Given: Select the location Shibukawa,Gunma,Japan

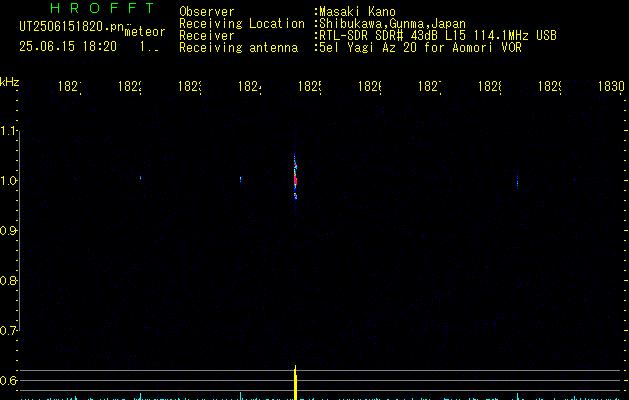Looking at the screenshot, I should (x=392, y=24).
